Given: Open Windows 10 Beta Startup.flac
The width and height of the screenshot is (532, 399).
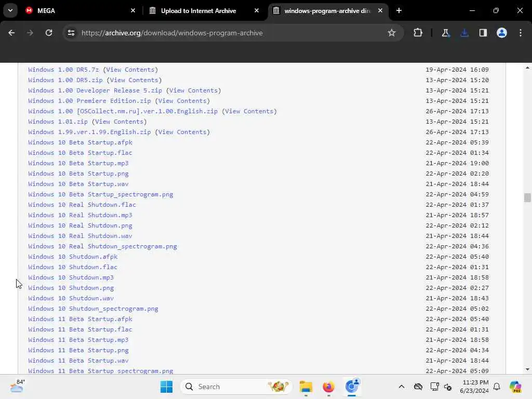Looking at the screenshot, I should click(x=80, y=153).
